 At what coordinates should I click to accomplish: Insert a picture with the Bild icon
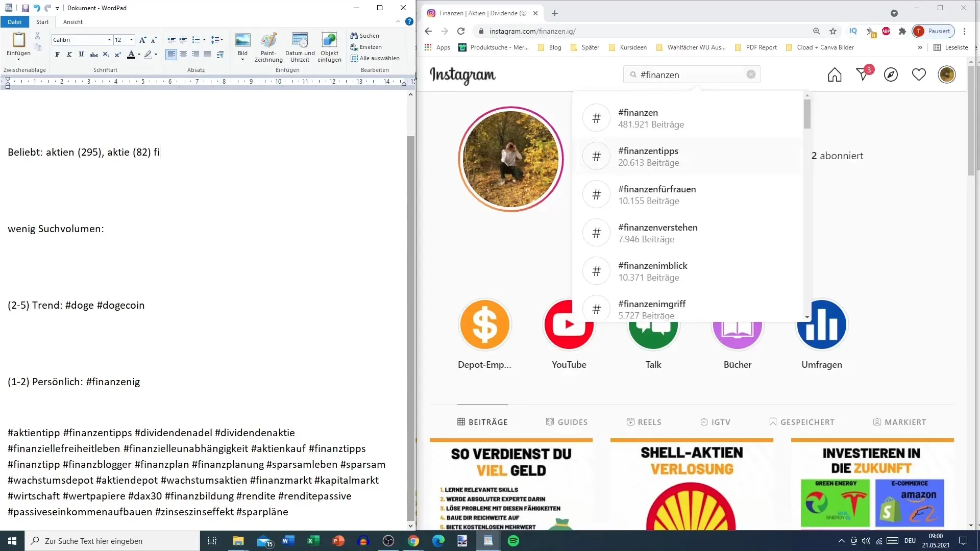tap(242, 40)
